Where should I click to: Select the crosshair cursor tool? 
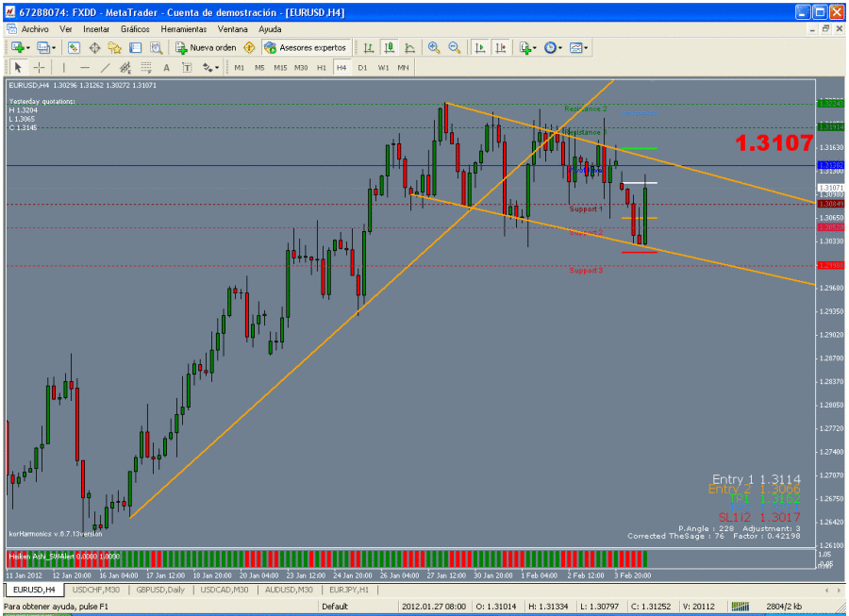pyautogui.click(x=39, y=68)
